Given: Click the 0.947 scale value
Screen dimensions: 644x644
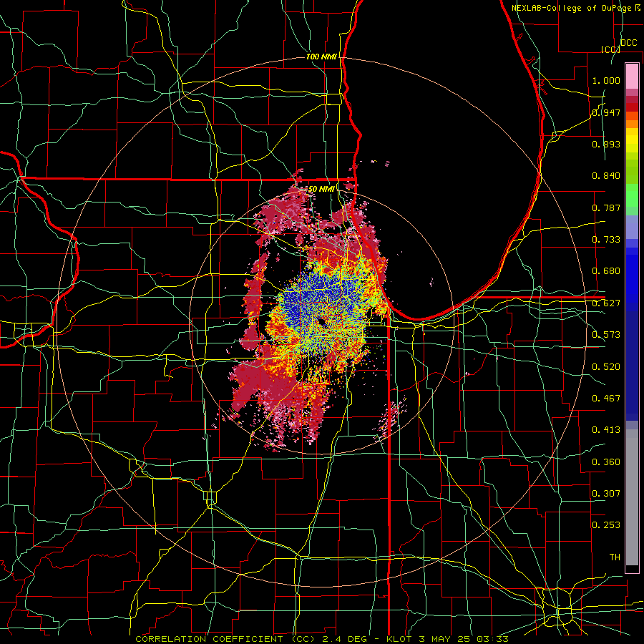Looking at the screenshot, I should 606,112.
